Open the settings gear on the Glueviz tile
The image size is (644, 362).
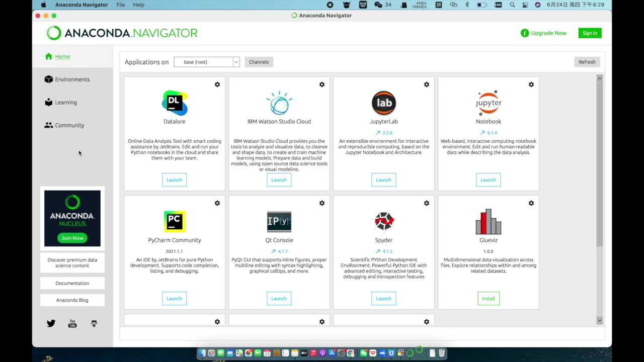(531, 203)
